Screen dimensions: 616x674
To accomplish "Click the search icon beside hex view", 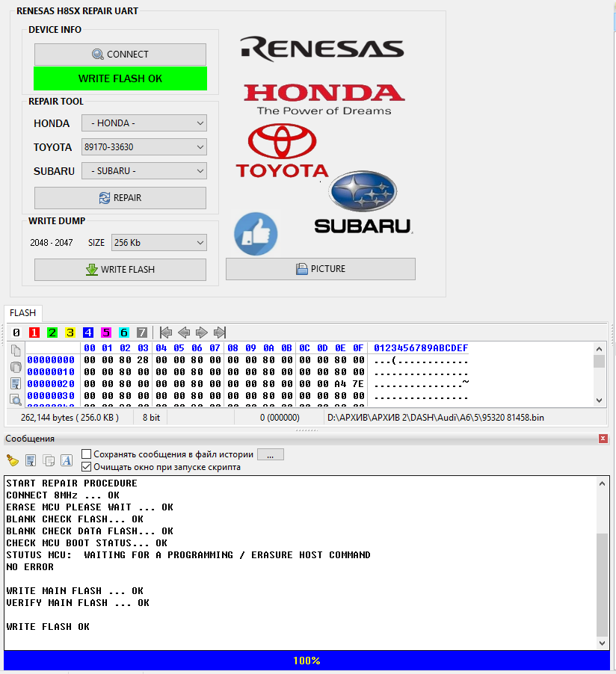I will tap(16, 400).
